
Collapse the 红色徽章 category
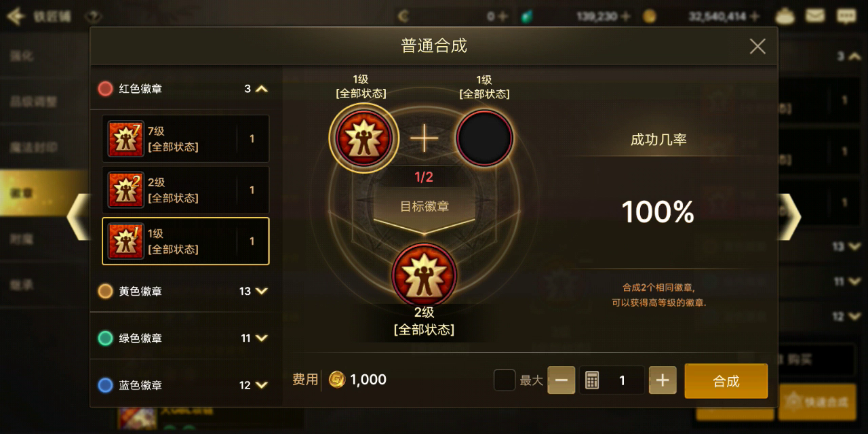[262, 88]
